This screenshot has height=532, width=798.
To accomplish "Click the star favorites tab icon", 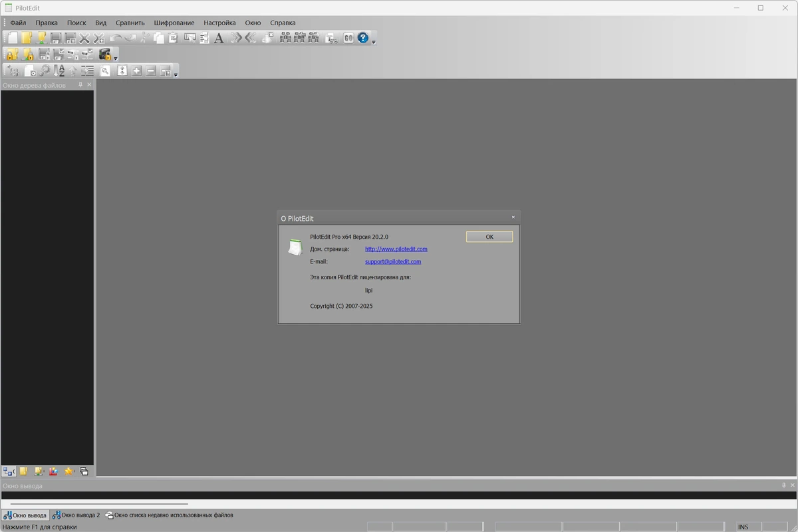I will click(x=68, y=471).
